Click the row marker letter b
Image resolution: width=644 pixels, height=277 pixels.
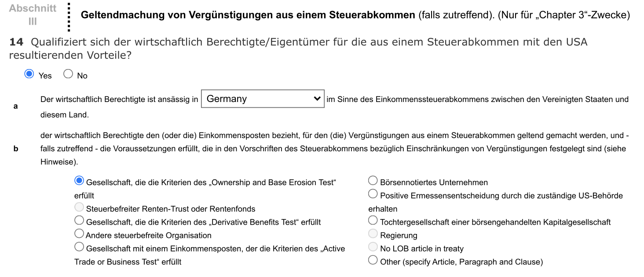pos(16,149)
